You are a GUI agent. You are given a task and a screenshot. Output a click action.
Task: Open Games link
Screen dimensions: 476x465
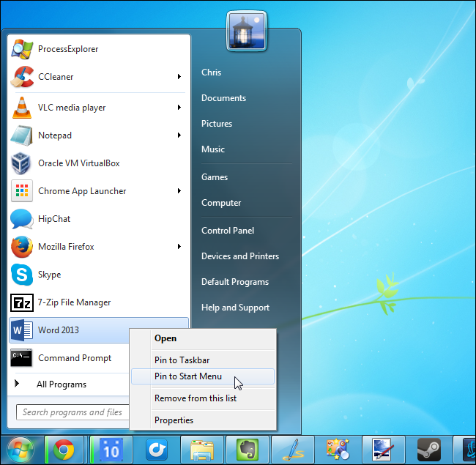(215, 177)
